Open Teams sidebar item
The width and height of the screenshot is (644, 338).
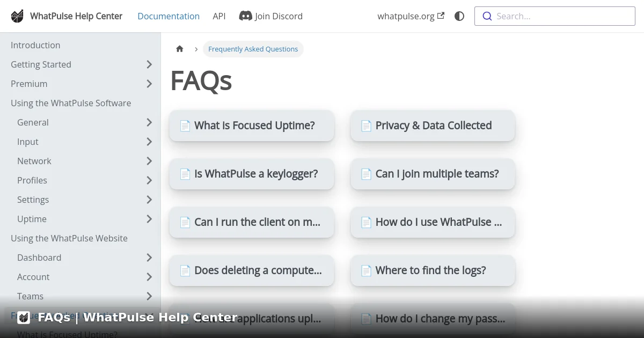pos(30,296)
